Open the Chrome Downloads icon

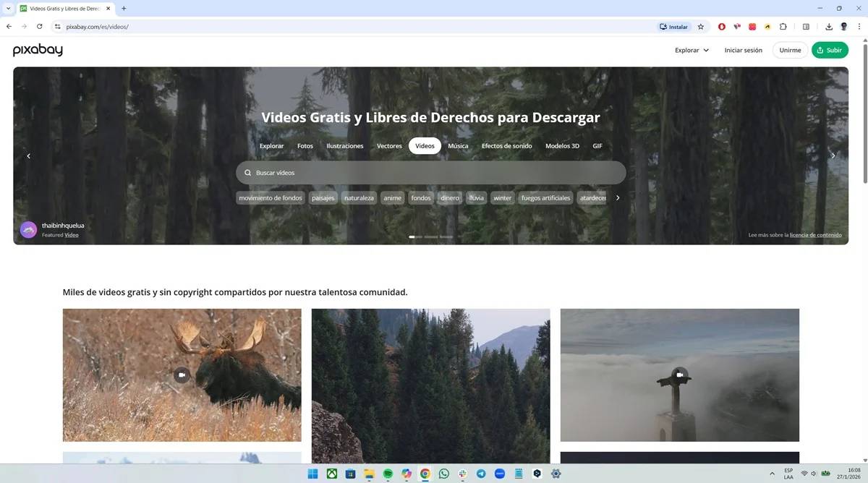pyautogui.click(x=829, y=27)
